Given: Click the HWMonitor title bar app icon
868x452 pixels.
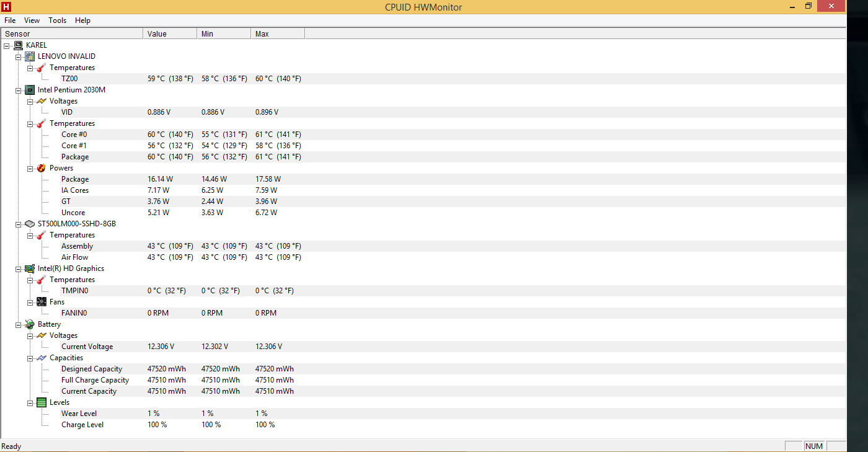Looking at the screenshot, I should pos(6,7).
